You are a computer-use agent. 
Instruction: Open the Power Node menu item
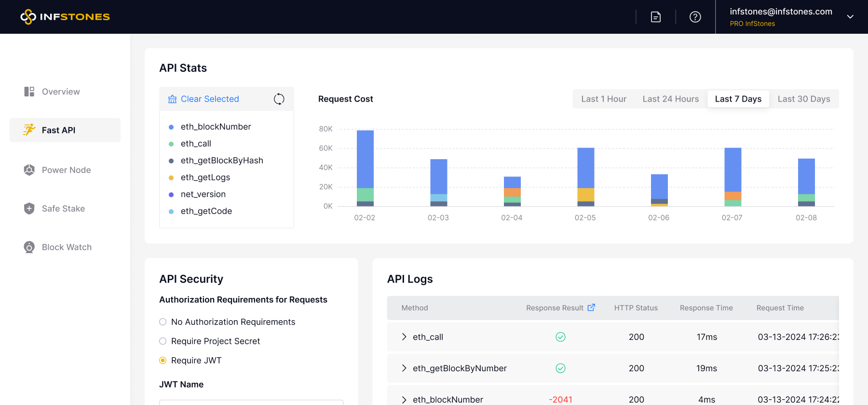[65, 170]
